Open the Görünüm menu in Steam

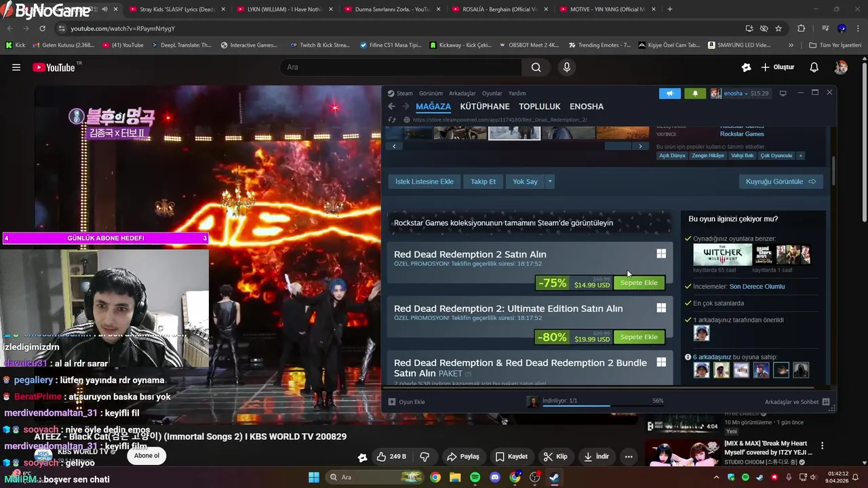[431, 94]
